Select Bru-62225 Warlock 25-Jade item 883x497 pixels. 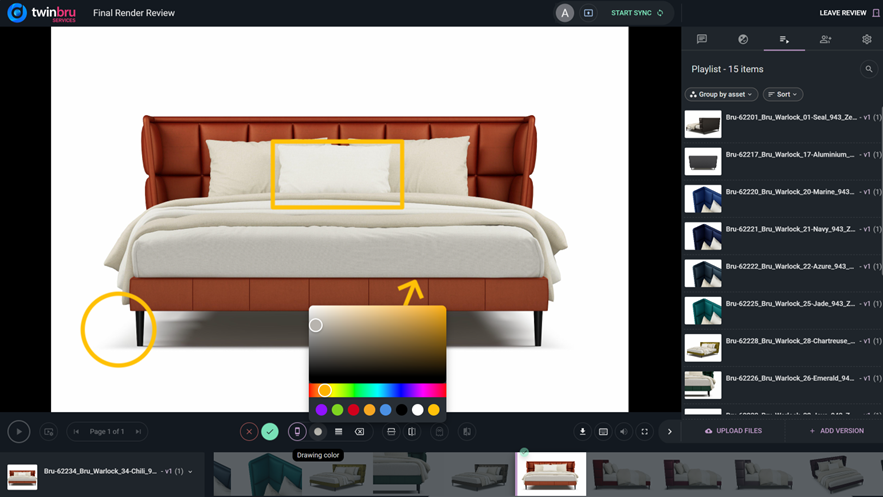coord(782,310)
